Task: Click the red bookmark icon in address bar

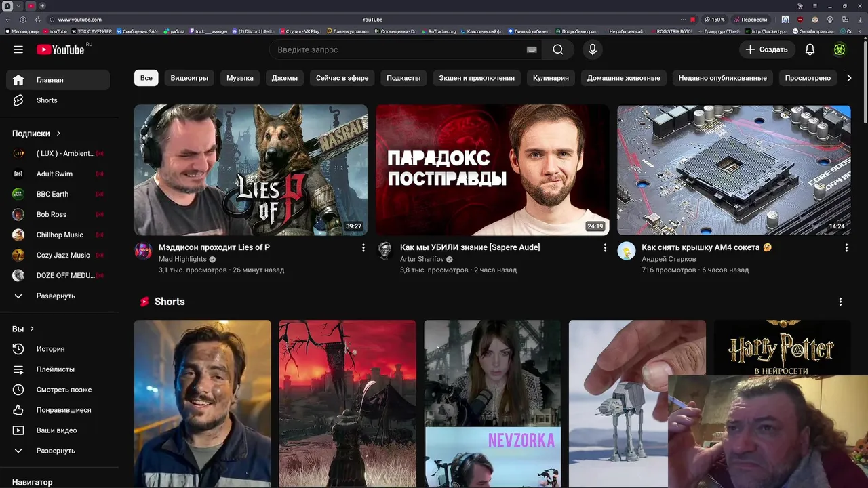Action: (x=692, y=20)
